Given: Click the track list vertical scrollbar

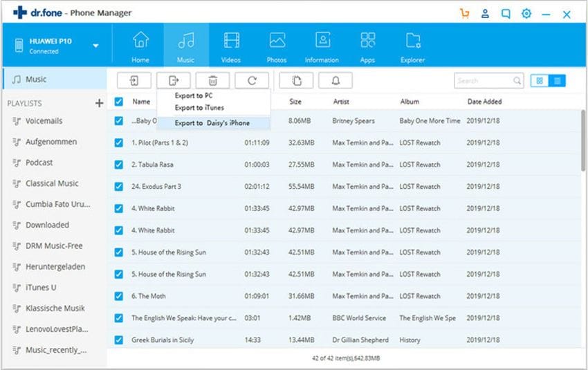Looking at the screenshot, I should [x=583, y=140].
